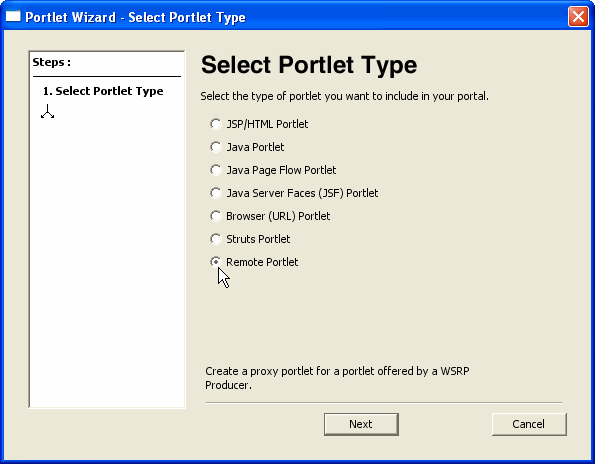
Task: Click the Select Portlet Type heading
Action: pyautogui.click(x=309, y=65)
